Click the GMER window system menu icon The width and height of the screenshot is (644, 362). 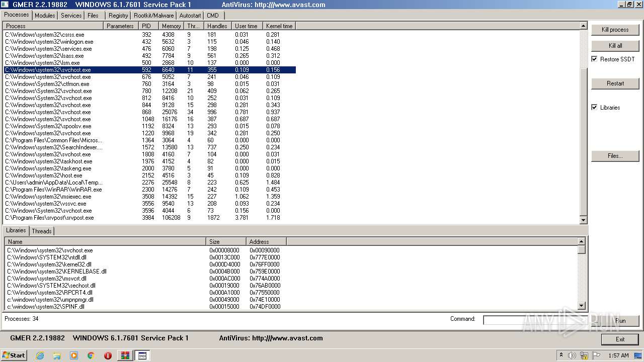click(5, 5)
